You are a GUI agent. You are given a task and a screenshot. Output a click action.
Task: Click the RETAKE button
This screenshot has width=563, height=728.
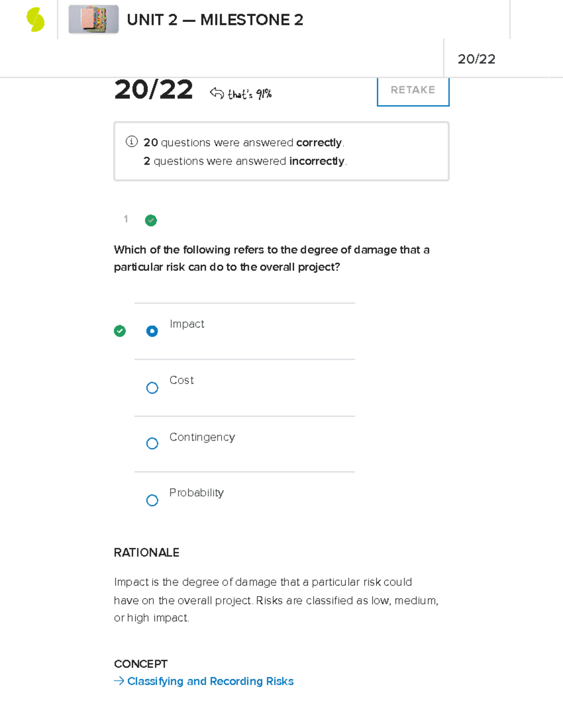point(412,90)
